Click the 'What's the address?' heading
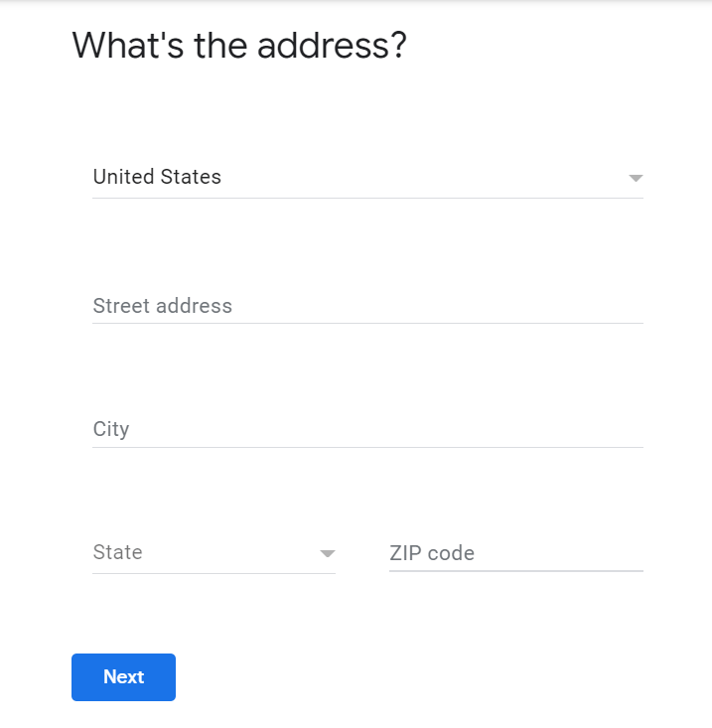Image resolution: width=712 pixels, height=728 pixels. point(239,46)
